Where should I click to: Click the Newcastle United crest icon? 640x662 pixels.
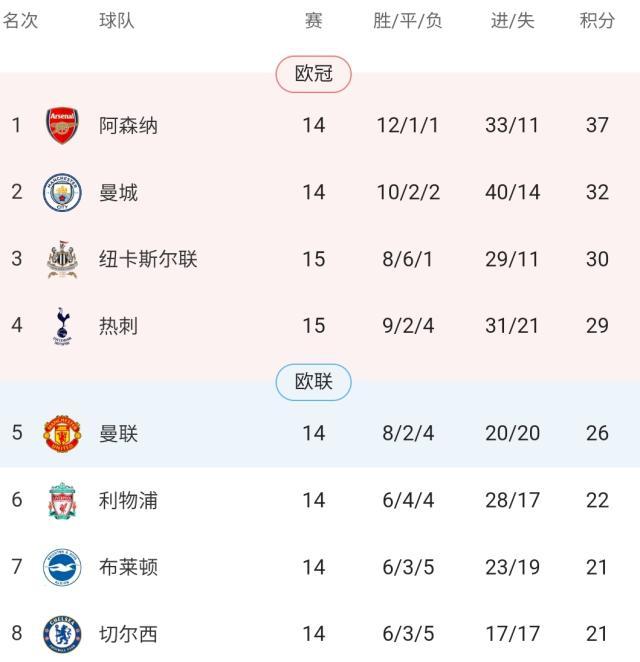[62, 259]
